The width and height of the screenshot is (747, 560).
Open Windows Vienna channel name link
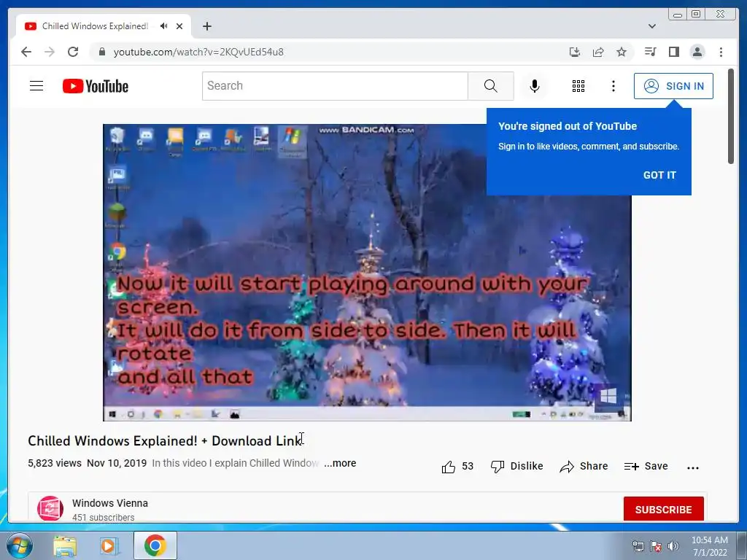pos(110,503)
